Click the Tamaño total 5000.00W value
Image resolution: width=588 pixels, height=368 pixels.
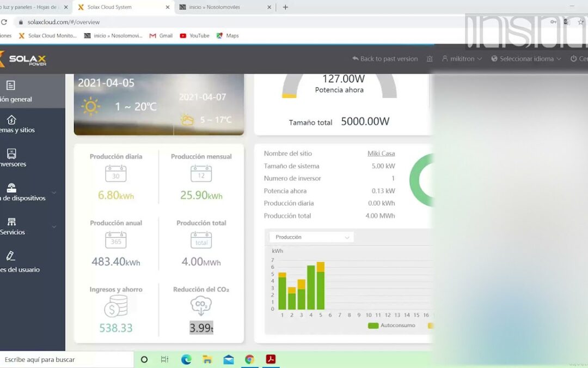coord(365,121)
